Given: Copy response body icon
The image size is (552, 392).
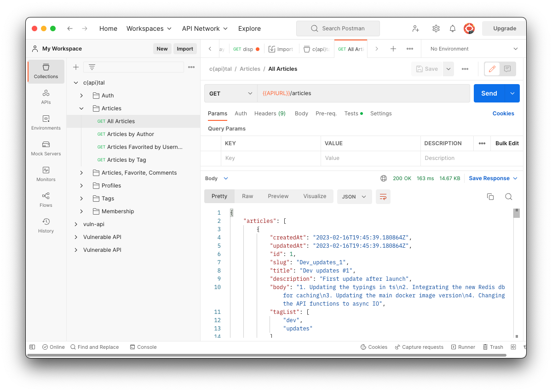Looking at the screenshot, I should [x=490, y=197].
